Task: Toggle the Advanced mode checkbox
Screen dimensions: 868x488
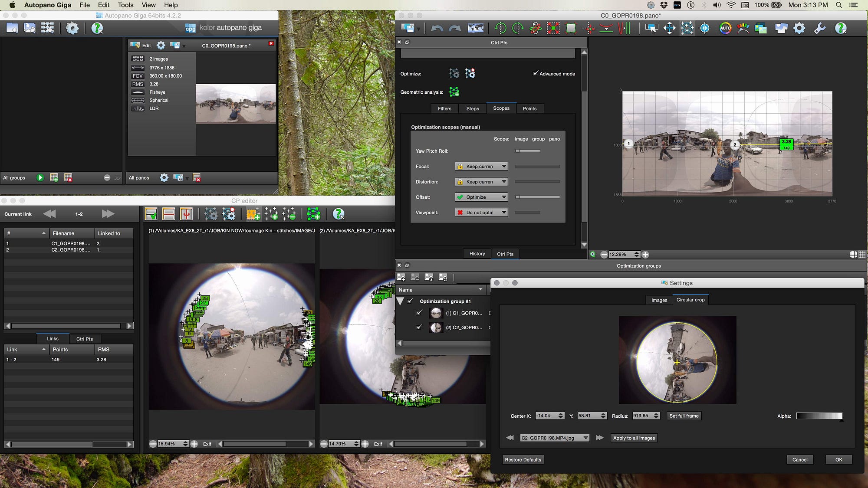Action: [536, 73]
